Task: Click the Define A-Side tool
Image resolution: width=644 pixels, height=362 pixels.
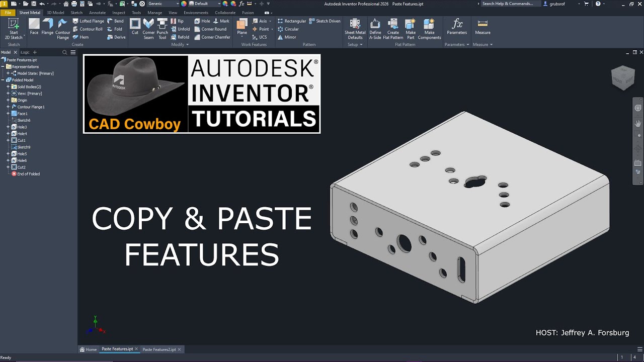Action: [375, 29]
